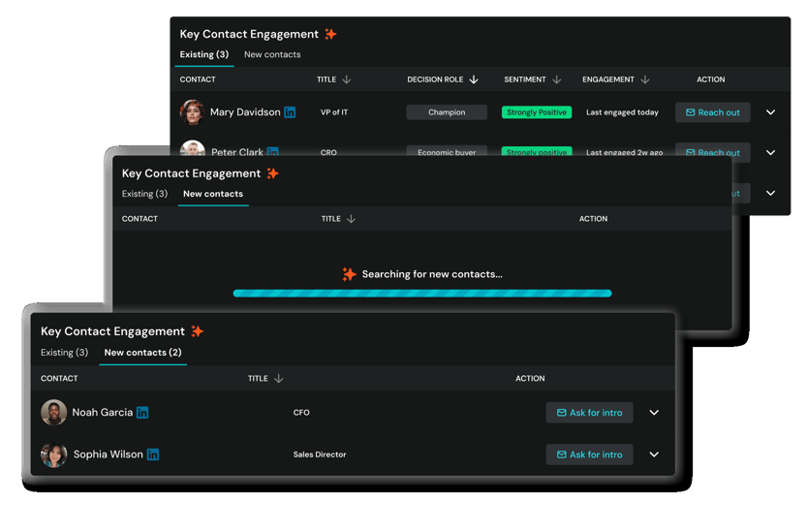Image resolution: width=807 pixels, height=532 pixels.
Task: Expand Sophia Wilson's row chevron
Action: coord(654,454)
